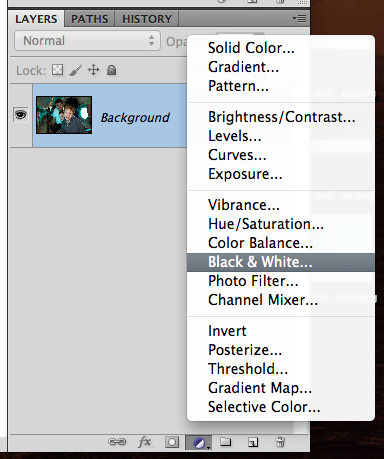Open the Normal blend mode dropdown
The image size is (384, 459).
87,41
